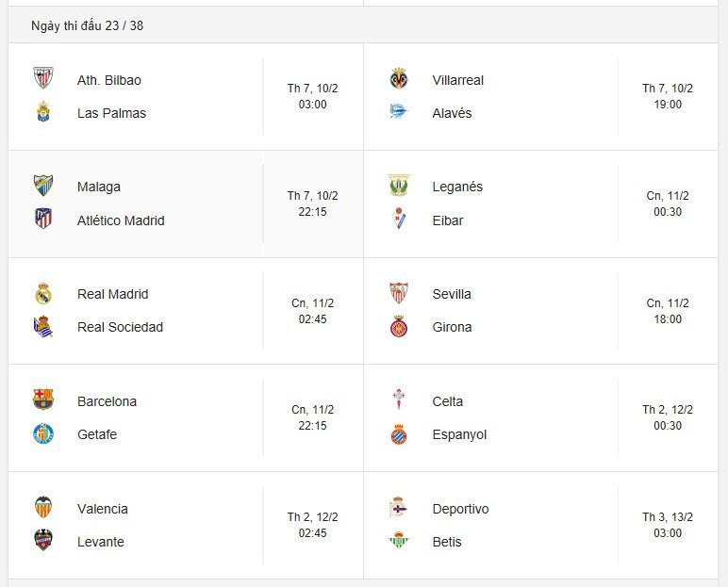This screenshot has width=728, height=587.
Task: Click the Barcelona club crest
Action: [43, 400]
